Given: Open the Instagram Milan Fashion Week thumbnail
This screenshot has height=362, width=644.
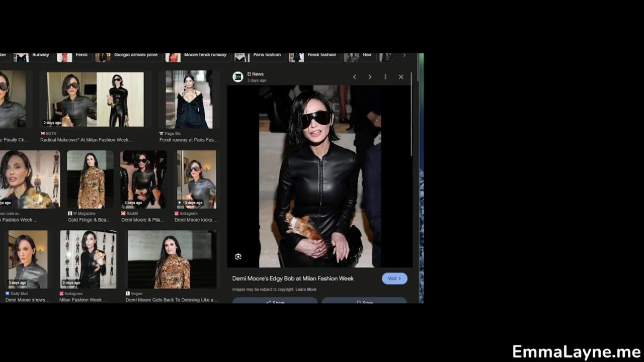Looking at the screenshot, I should [89, 259].
